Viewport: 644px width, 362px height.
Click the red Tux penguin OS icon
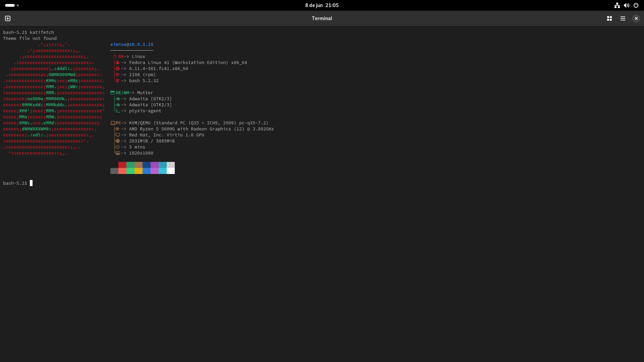(115, 56)
